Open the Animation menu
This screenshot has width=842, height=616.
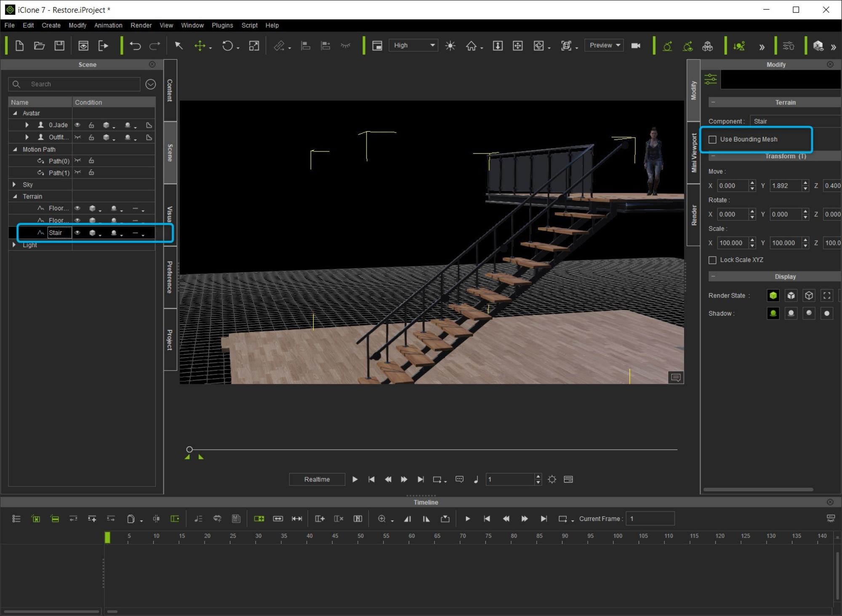pos(108,25)
